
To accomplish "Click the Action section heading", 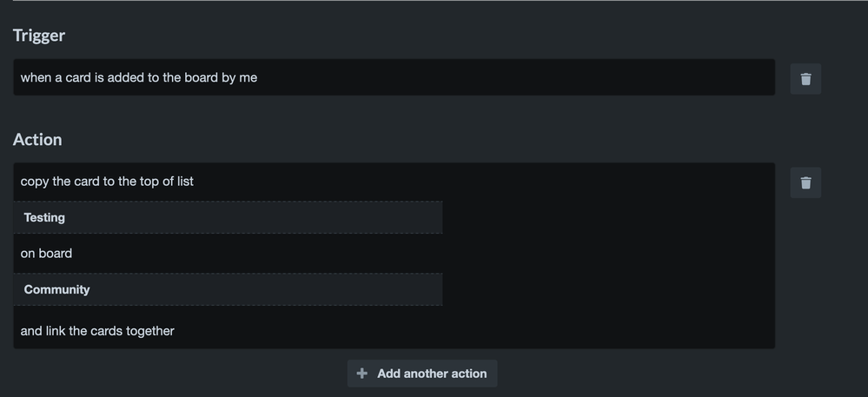I will click(x=37, y=140).
